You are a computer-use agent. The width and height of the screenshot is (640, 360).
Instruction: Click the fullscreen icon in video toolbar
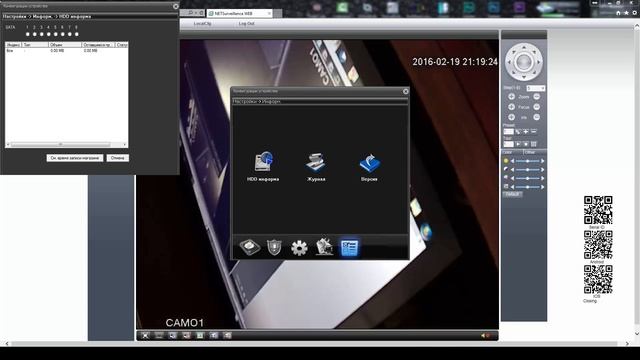tap(145, 336)
